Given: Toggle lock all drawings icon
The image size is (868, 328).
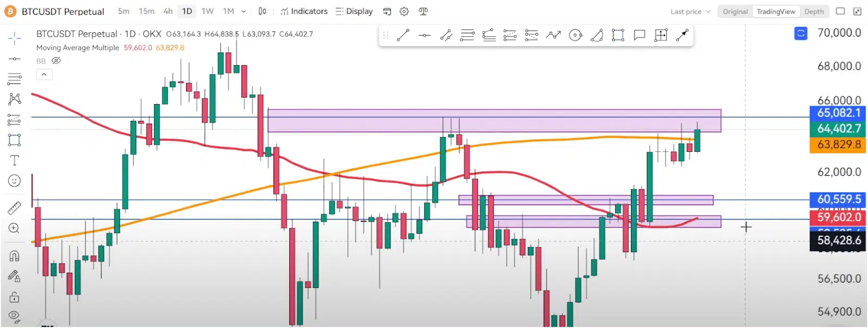Looking at the screenshot, I should pyautogui.click(x=15, y=297).
